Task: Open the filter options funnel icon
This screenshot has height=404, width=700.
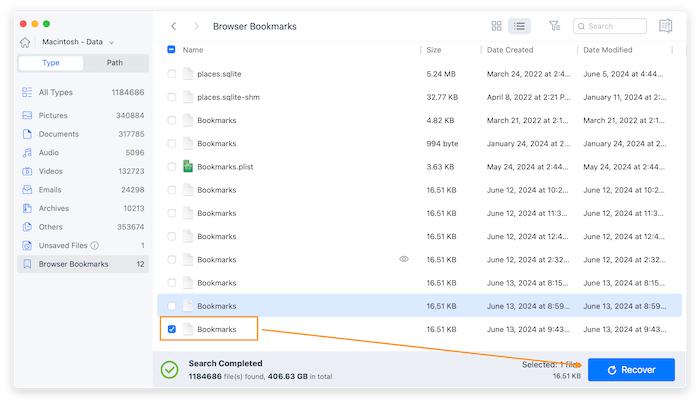Action: tap(554, 26)
